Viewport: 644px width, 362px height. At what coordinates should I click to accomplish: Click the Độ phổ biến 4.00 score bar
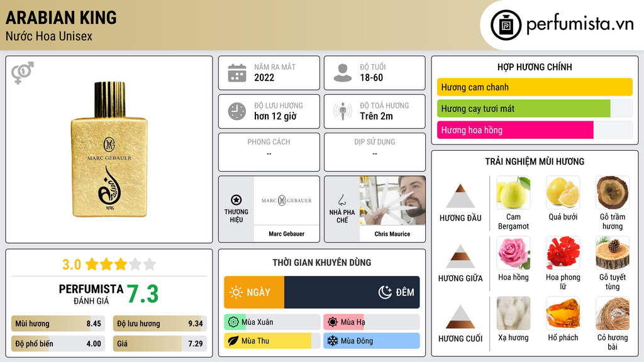coord(58,344)
